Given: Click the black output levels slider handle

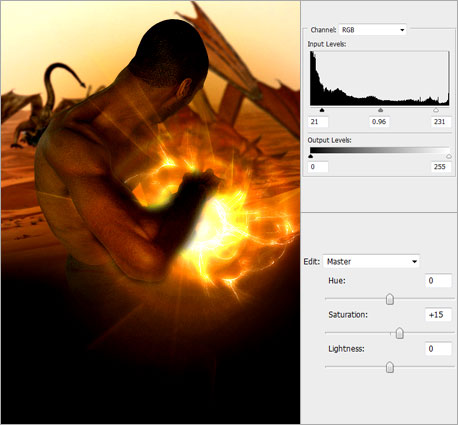Looking at the screenshot, I should pyautogui.click(x=311, y=156).
